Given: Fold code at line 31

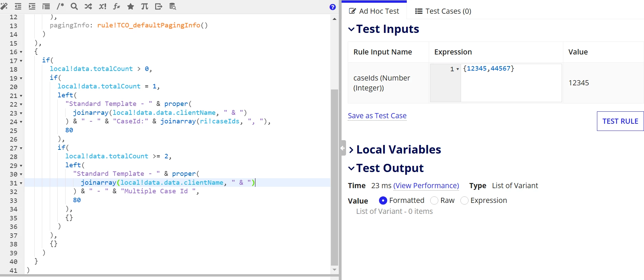Looking at the screenshot, I should pos(21,183).
